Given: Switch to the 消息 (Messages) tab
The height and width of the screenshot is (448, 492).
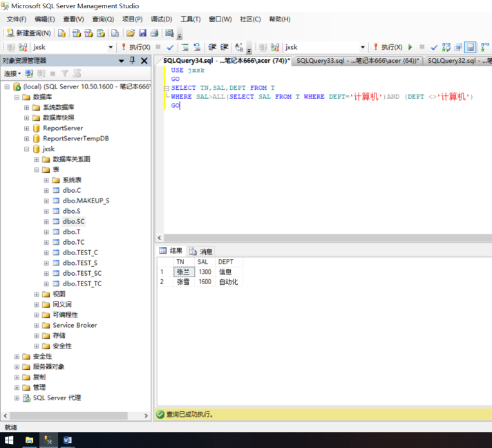Looking at the screenshot, I should [x=202, y=252].
